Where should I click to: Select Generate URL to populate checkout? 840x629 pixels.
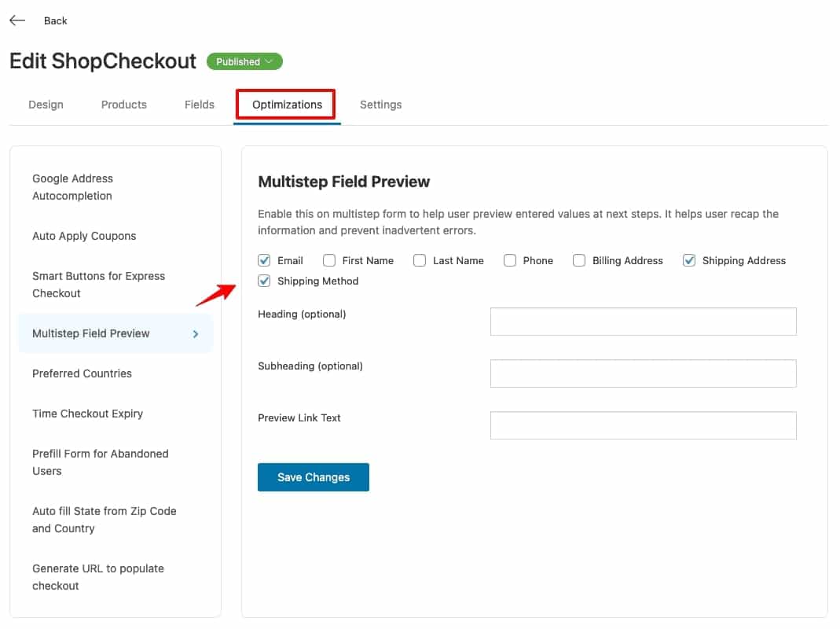click(x=98, y=577)
